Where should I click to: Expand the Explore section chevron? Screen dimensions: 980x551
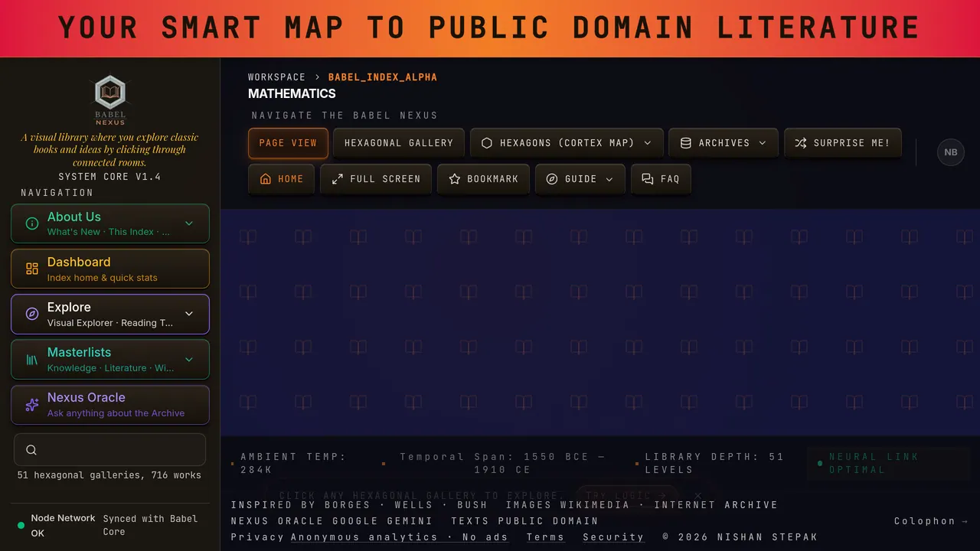pyautogui.click(x=189, y=314)
